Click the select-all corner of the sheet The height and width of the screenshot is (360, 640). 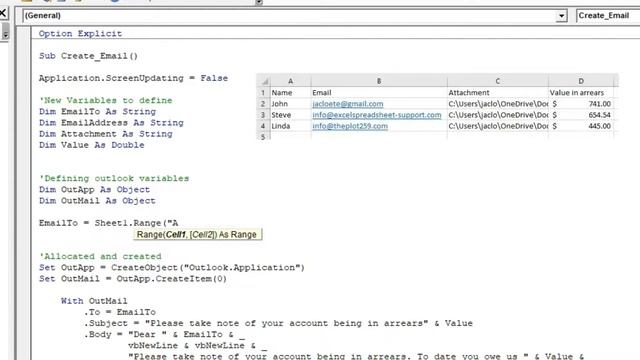pyautogui.click(x=263, y=81)
